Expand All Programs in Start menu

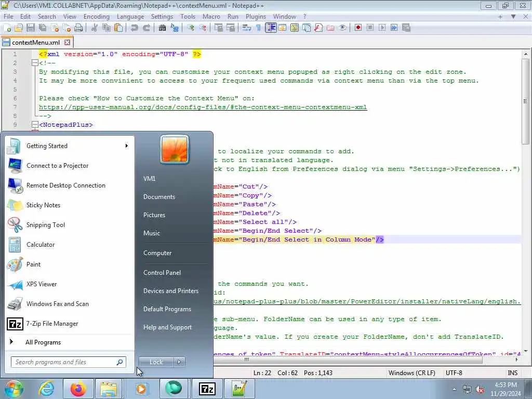[43, 342]
